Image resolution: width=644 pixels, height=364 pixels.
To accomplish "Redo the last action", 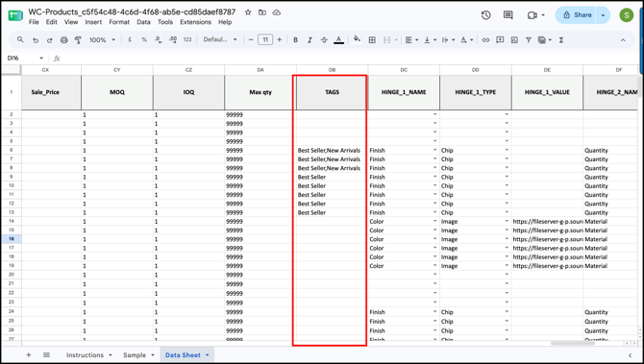I will (x=50, y=39).
